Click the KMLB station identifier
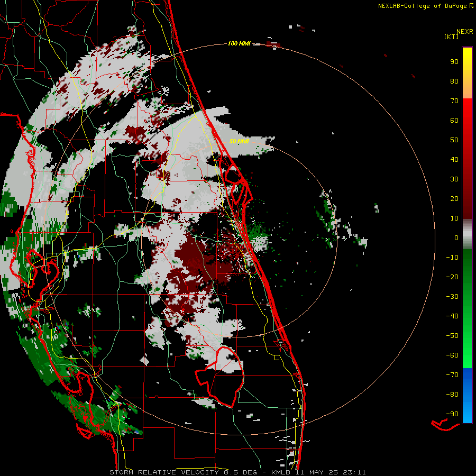Image resolution: width=476 pixels, height=476 pixels. coord(281,472)
